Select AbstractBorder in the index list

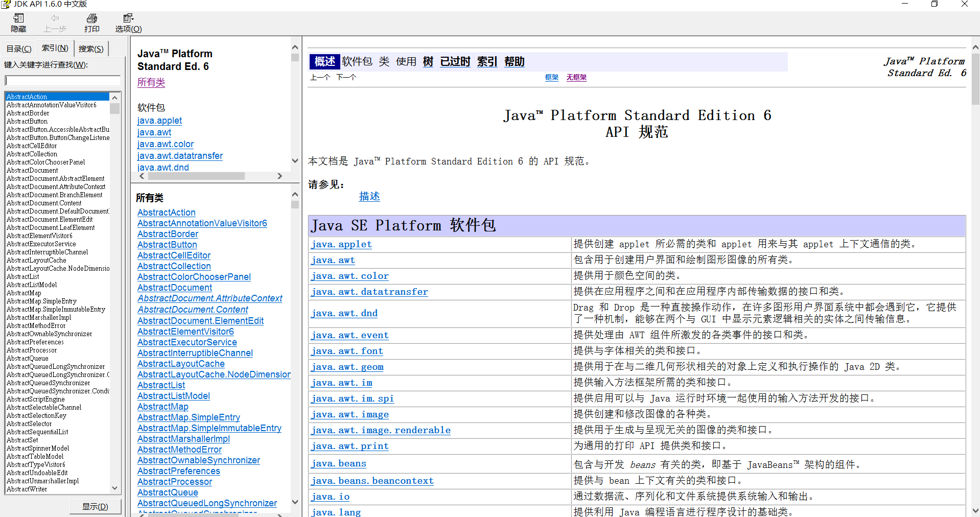[x=28, y=113]
